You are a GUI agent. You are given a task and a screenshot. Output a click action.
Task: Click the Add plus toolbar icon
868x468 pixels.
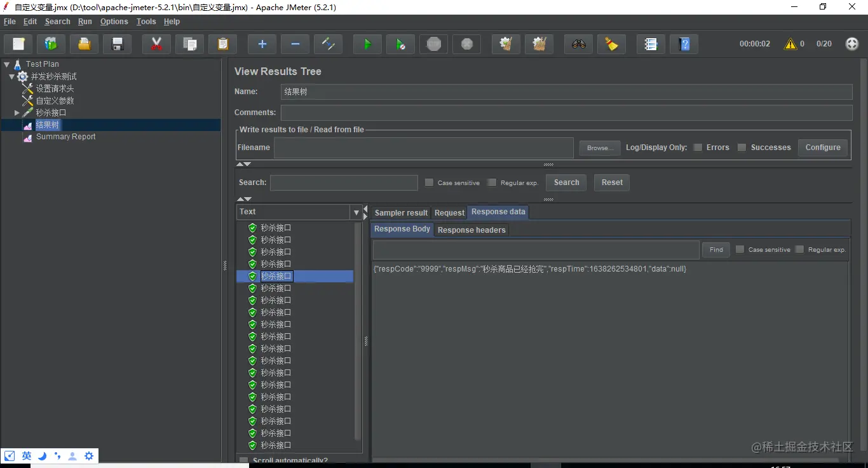(x=262, y=44)
